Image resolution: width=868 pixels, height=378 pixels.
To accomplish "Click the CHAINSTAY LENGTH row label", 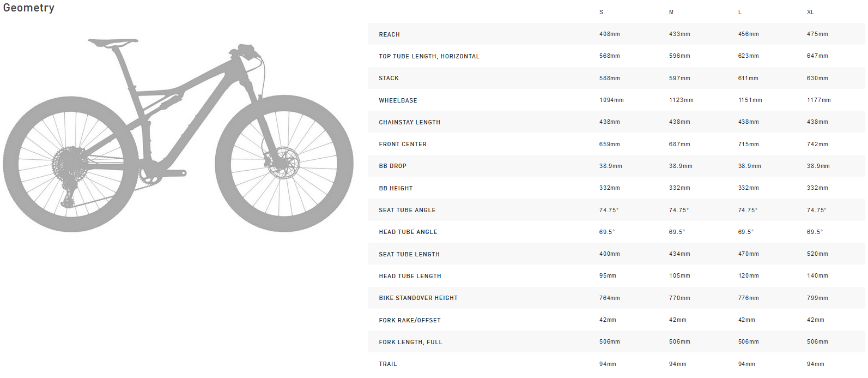I will point(409,122).
